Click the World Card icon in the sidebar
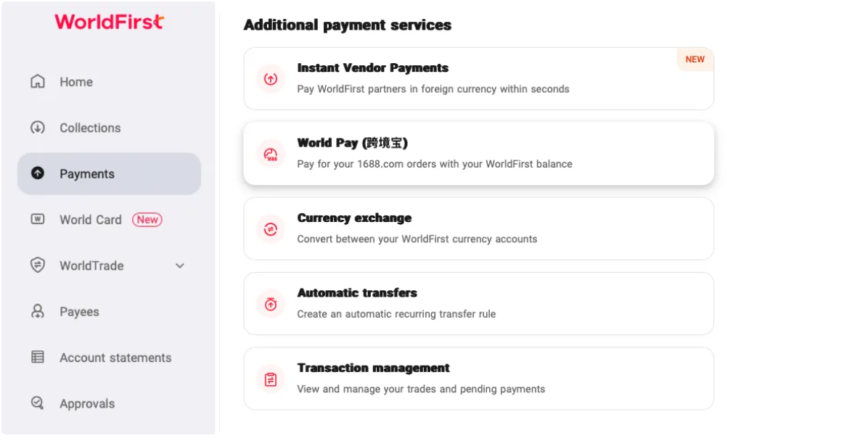Image resolution: width=868 pixels, height=441 pixels. tap(38, 219)
